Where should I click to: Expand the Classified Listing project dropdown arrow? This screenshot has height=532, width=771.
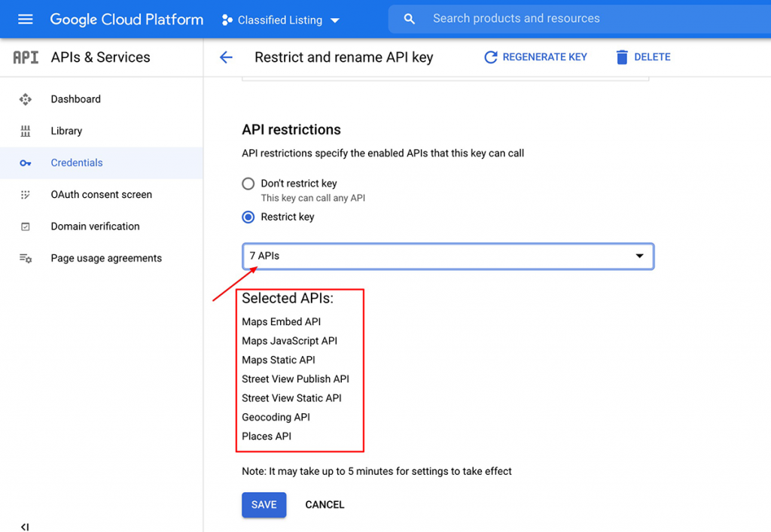point(335,20)
